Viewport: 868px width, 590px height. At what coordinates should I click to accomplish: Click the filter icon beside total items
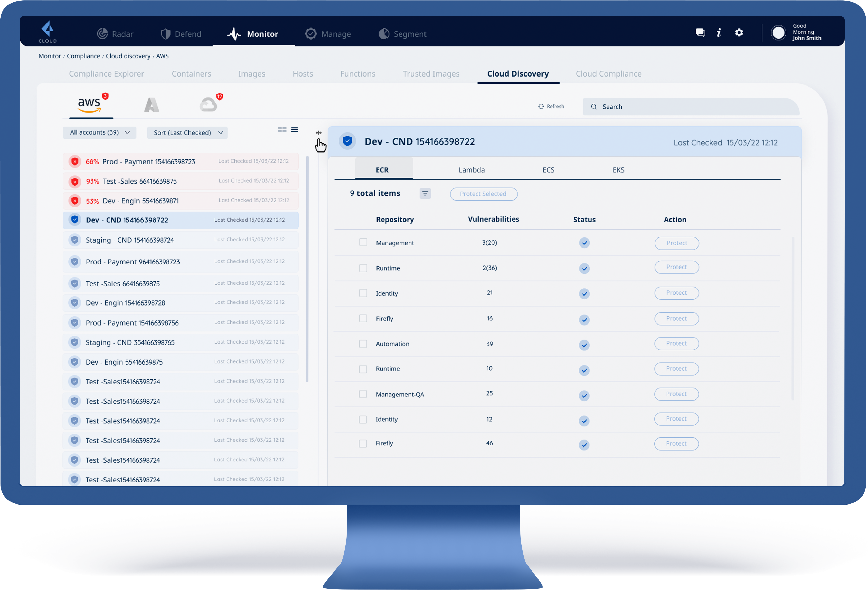pos(425,193)
